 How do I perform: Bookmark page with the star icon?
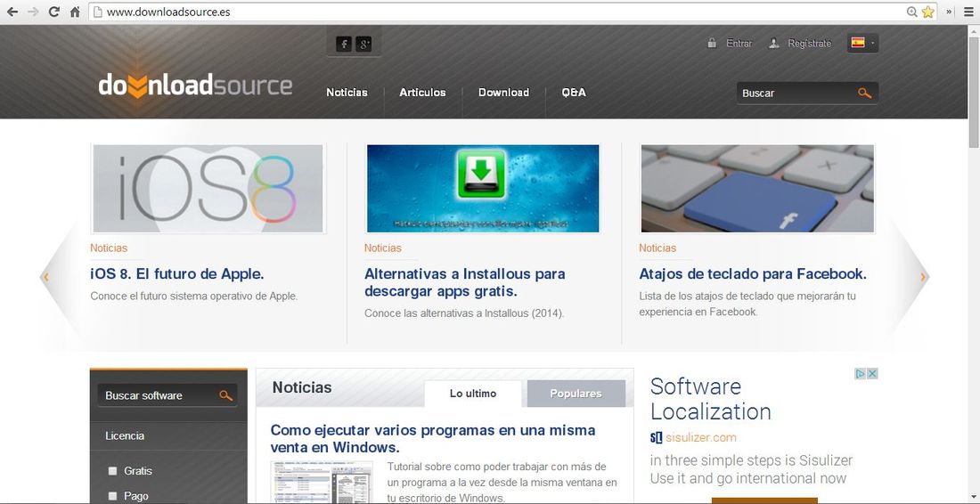click(x=928, y=12)
